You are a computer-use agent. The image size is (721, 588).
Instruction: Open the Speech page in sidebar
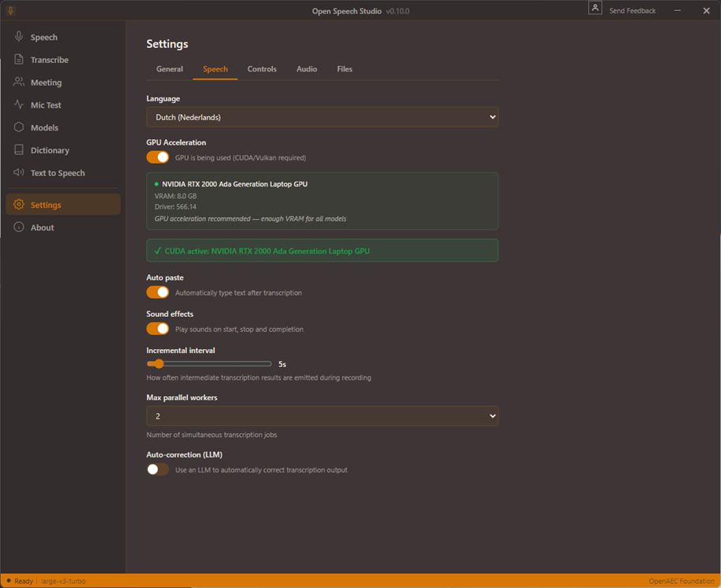coord(63,37)
